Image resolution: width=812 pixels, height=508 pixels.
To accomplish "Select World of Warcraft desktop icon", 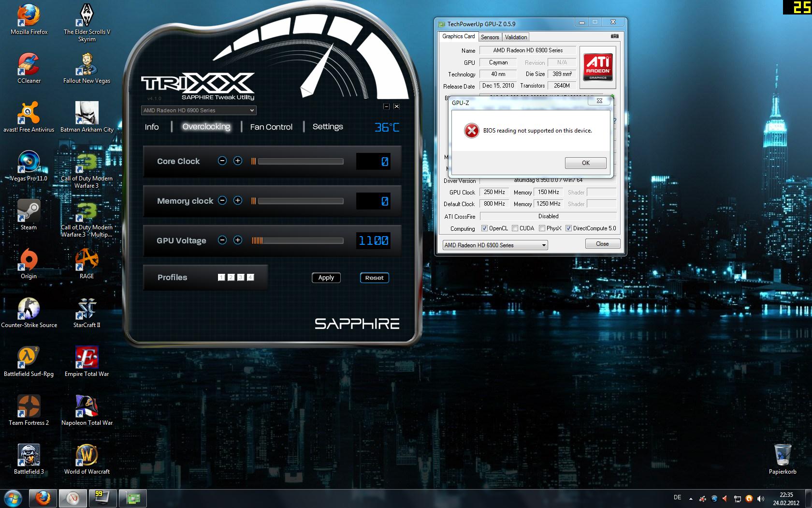I will click(x=87, y=459).
